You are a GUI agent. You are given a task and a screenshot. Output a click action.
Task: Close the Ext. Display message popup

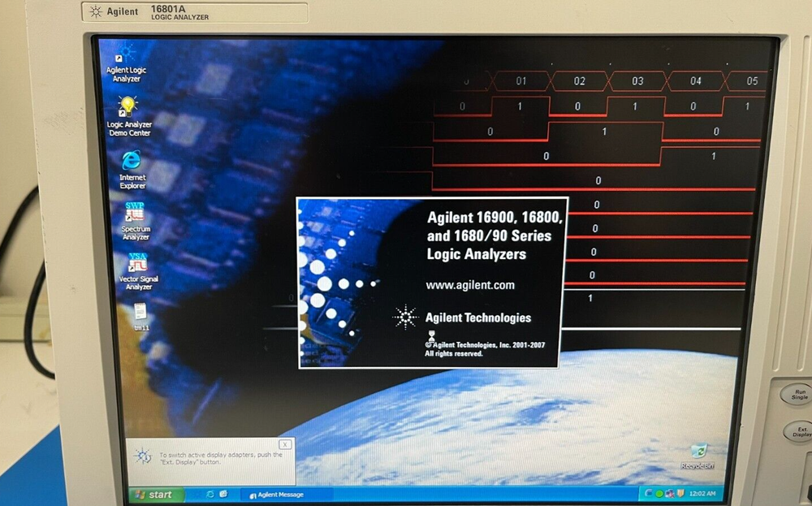tap(285, 445)
